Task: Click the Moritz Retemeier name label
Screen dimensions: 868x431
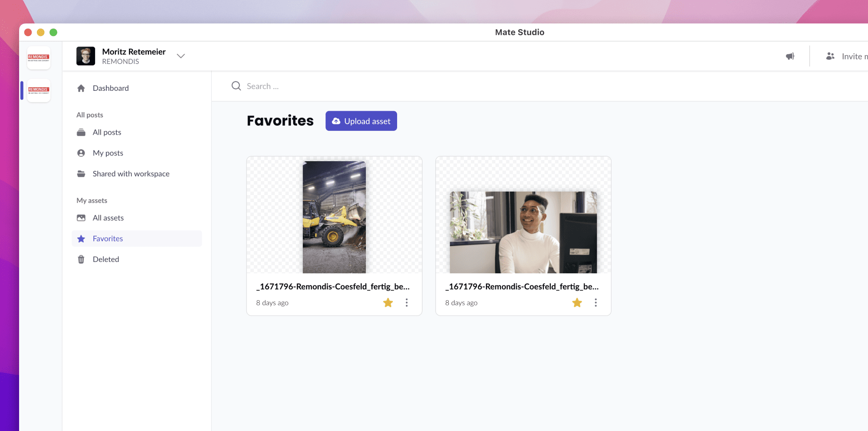Action: click(x=134, y=52)
